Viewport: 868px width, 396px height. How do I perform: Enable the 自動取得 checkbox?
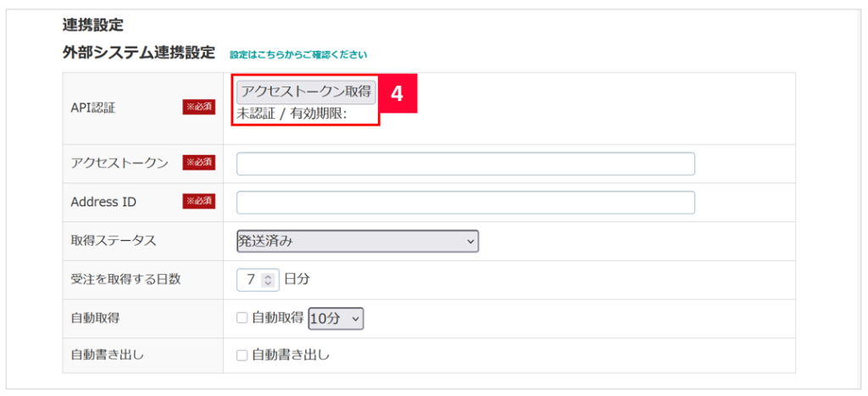(x=242, y=318)
